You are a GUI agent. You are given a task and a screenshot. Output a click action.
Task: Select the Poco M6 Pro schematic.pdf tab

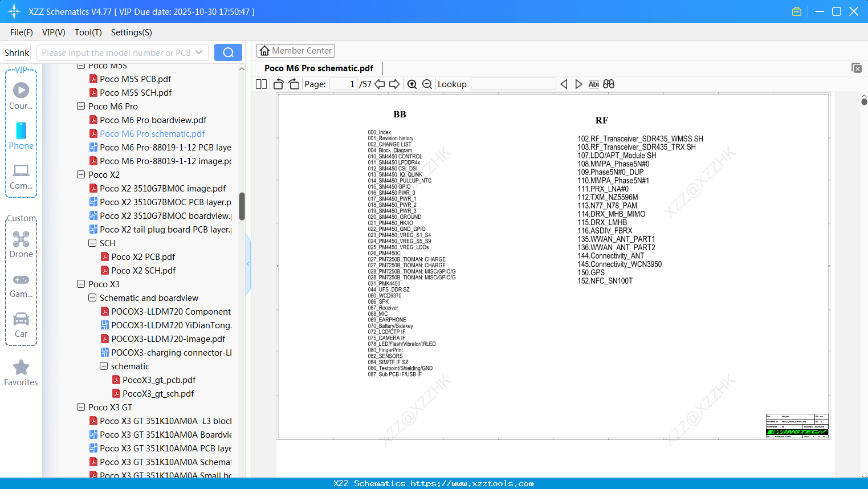click(319, 68)
